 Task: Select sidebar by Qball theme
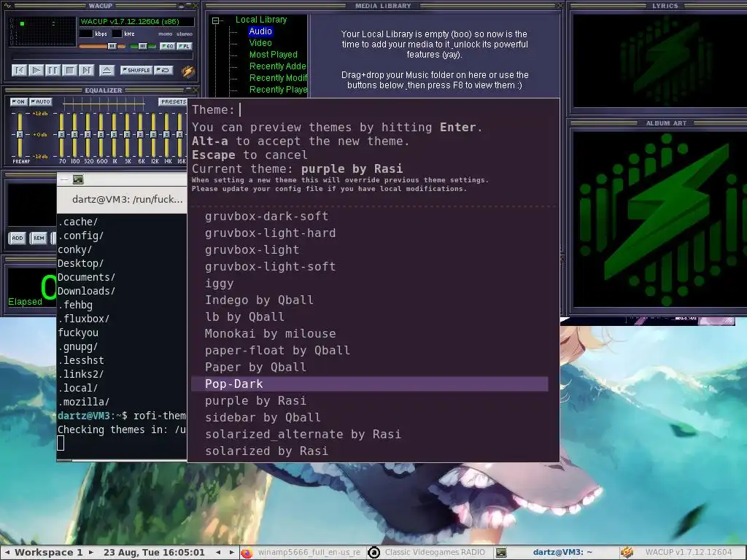[x=370, y=418]
